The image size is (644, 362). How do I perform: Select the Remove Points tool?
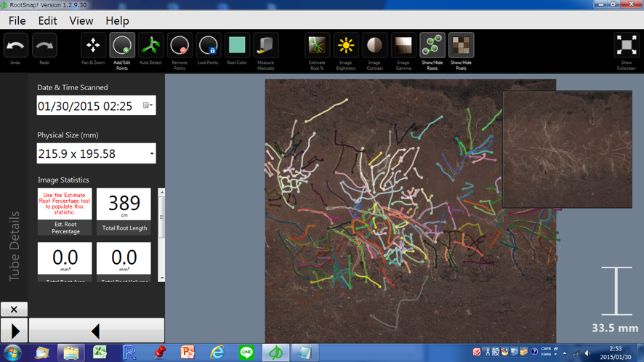tap(180, 46)
